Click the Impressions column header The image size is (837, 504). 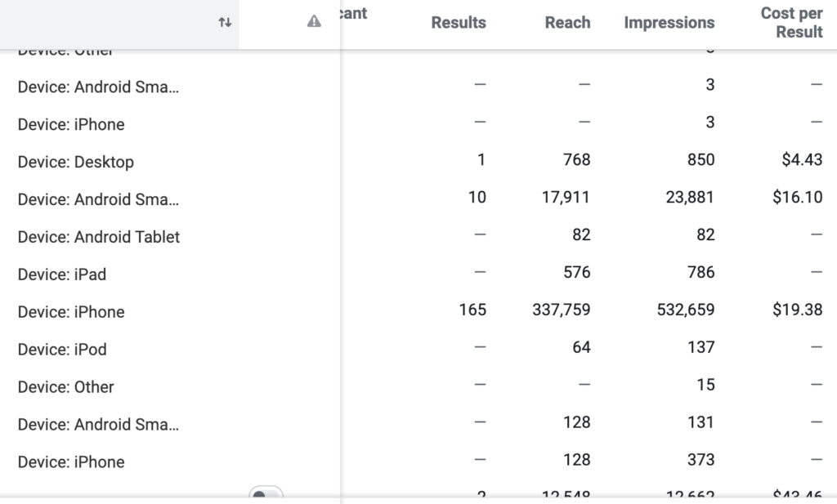tap(669, 22)
